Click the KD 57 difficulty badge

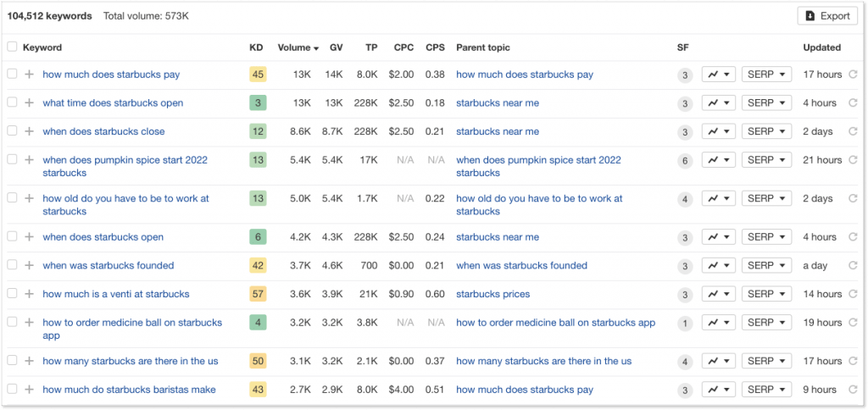(258, 294)
